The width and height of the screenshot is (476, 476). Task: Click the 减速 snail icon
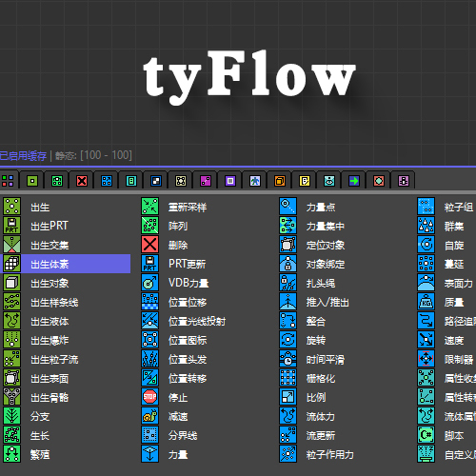point(149,415)
